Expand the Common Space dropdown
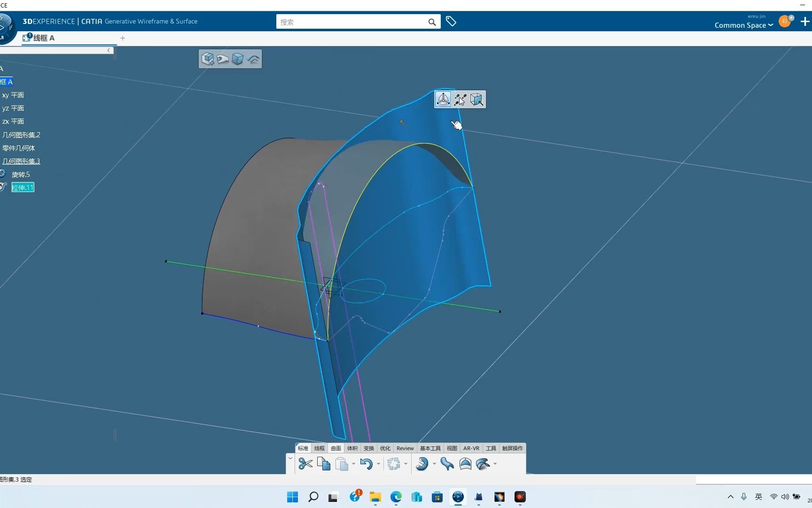This screenshot has width=812, height=508. coord(770,25)
